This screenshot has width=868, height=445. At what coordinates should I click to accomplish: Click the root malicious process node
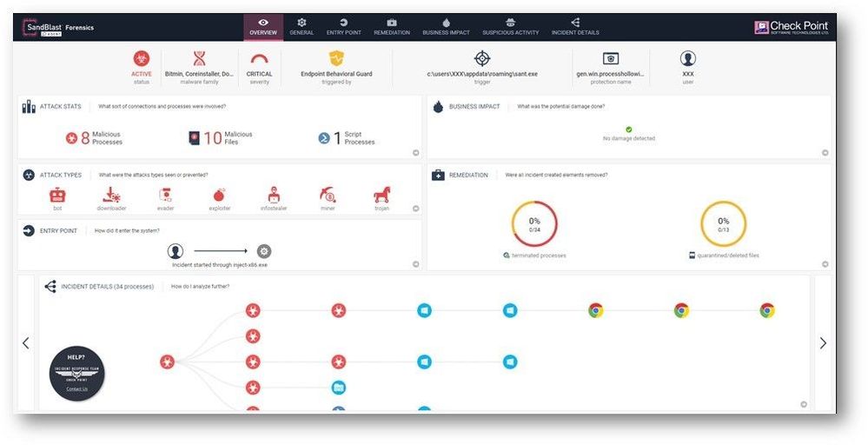(x=167, y=362)
